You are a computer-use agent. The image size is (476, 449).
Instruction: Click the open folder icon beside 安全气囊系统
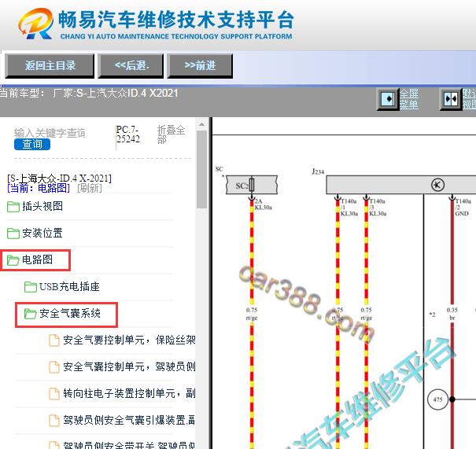tap(31, 314)
